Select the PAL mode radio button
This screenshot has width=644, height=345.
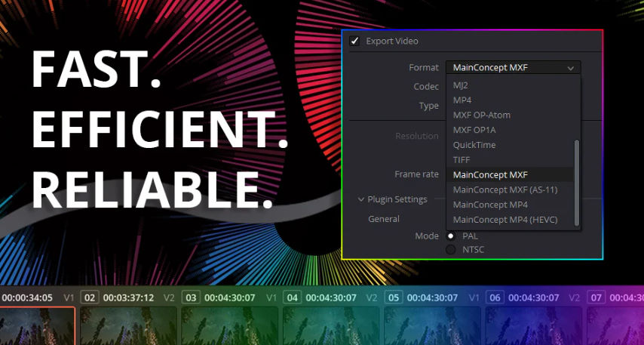[x=451, y=236]
